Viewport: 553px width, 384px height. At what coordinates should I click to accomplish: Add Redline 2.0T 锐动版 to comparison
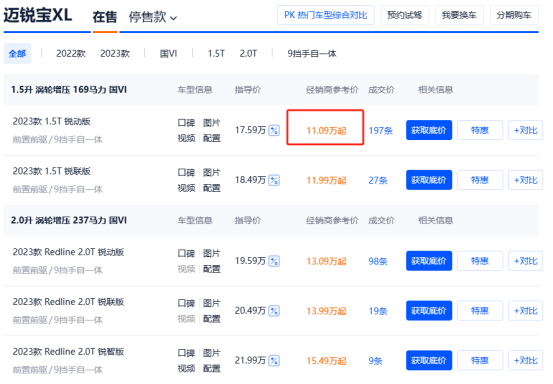point(525,261)
